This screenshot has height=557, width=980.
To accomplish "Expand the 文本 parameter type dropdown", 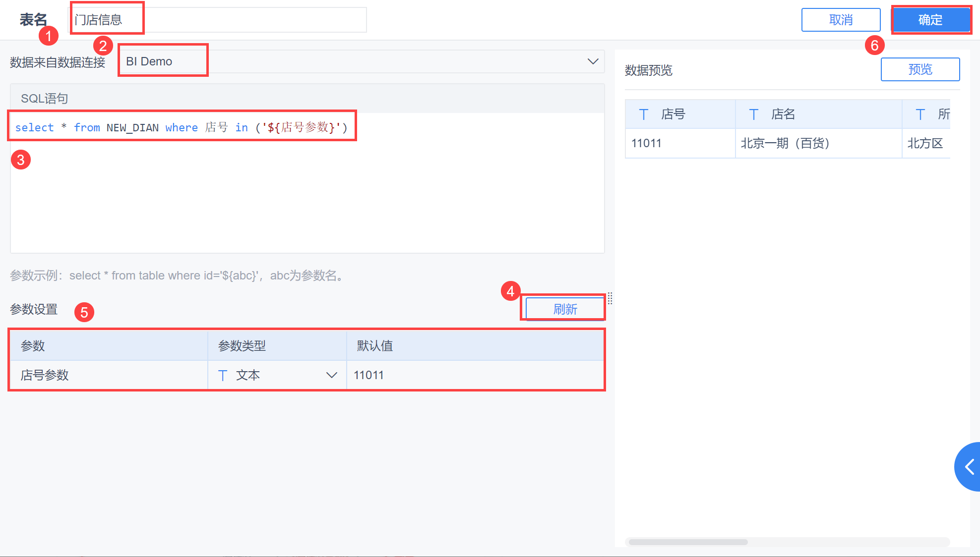I will point(331,376).
